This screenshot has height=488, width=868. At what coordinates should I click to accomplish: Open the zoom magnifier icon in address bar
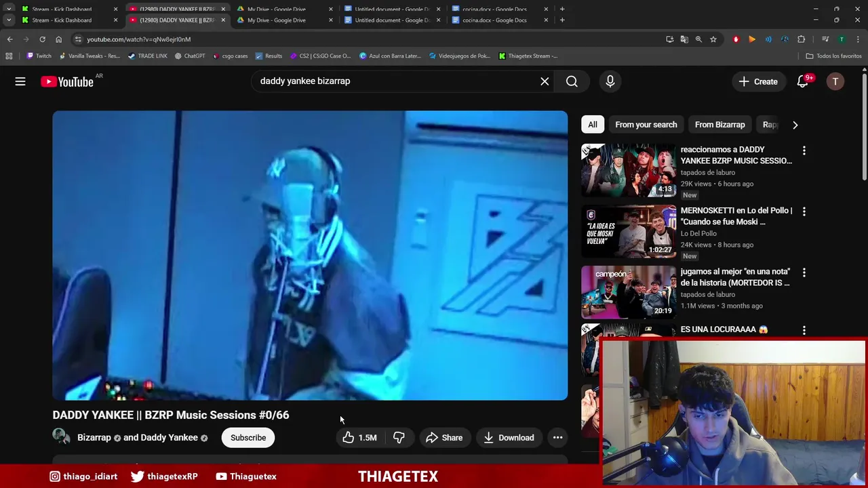click(x=698, y=39)
